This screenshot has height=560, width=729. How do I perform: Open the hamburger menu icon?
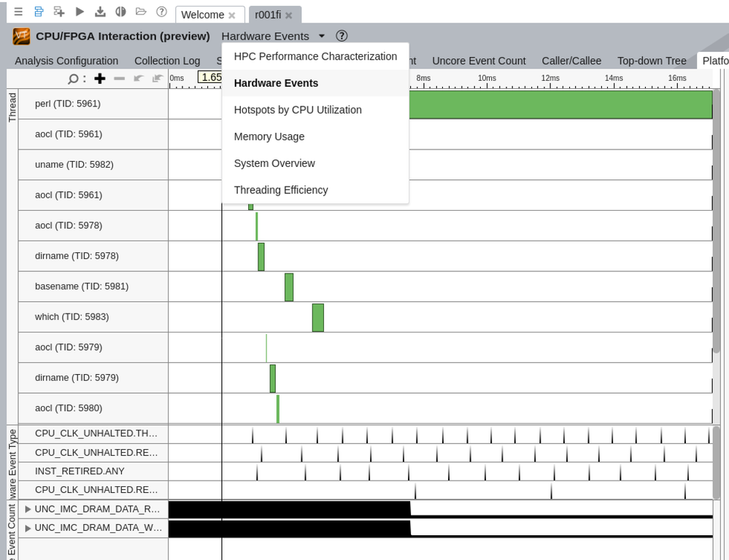click(18, 12)
